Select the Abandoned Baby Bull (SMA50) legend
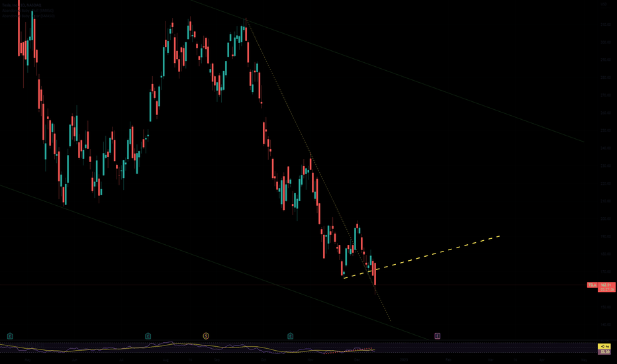Viewport: 617px width, 364px height. (28, 11)
